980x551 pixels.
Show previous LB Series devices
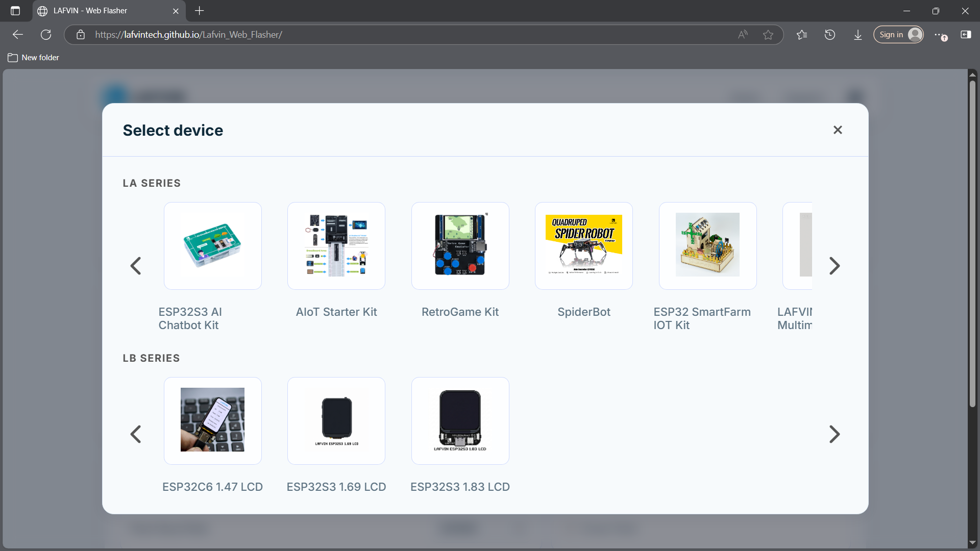[136, 434]
